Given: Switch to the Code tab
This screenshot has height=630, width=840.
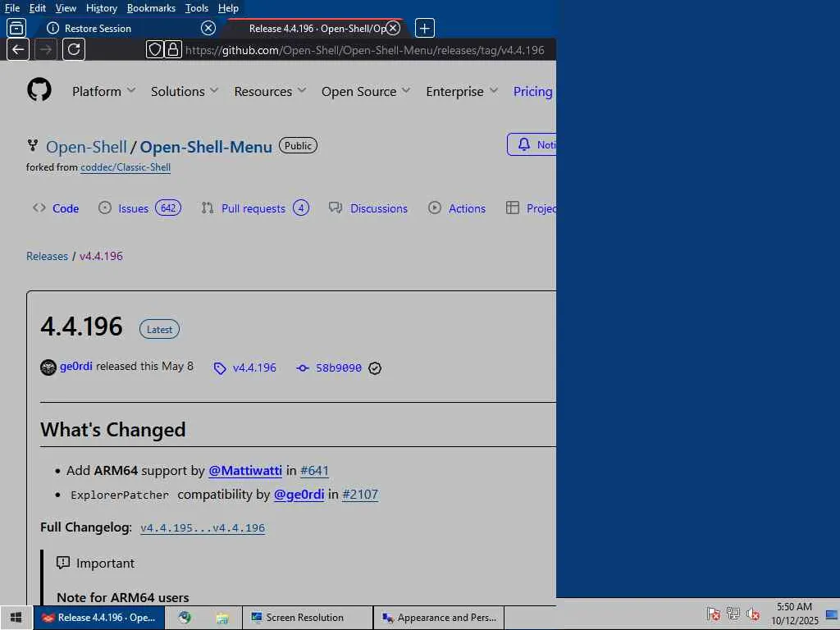Looking at the screenshot, I should point(56,208).
